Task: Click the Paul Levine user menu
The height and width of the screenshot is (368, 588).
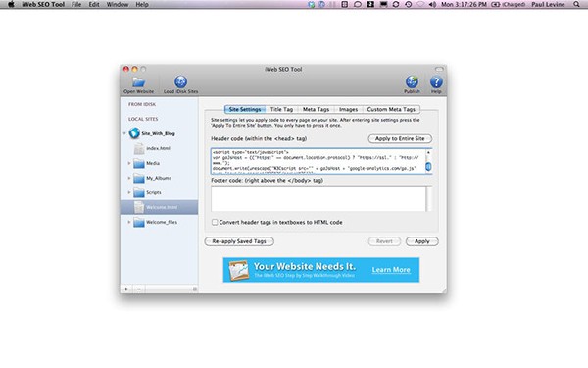Action: pos(548,4)
